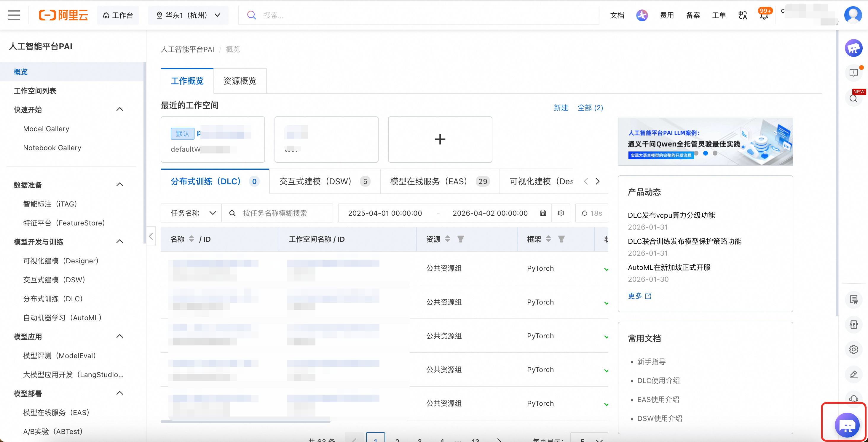
Task: Open 文档 in the top bar
Action: pyautogui.click(x=617, y=15)
